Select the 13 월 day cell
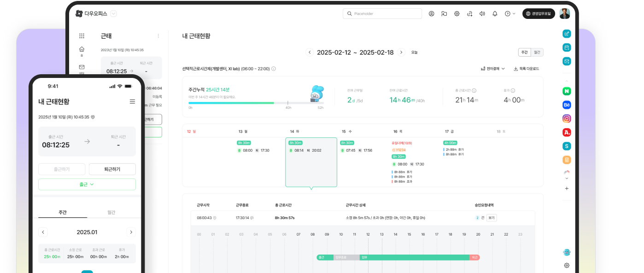644x273 pixels. (x=259, y=161)
